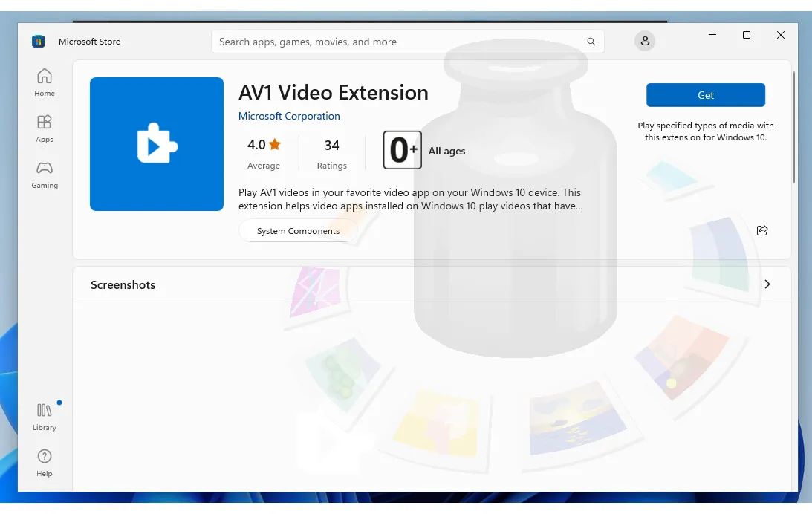Open the Home section in the sidebar
Image resolution: width=812 pixels, height=514 pixels.
[x=45, y=83]
